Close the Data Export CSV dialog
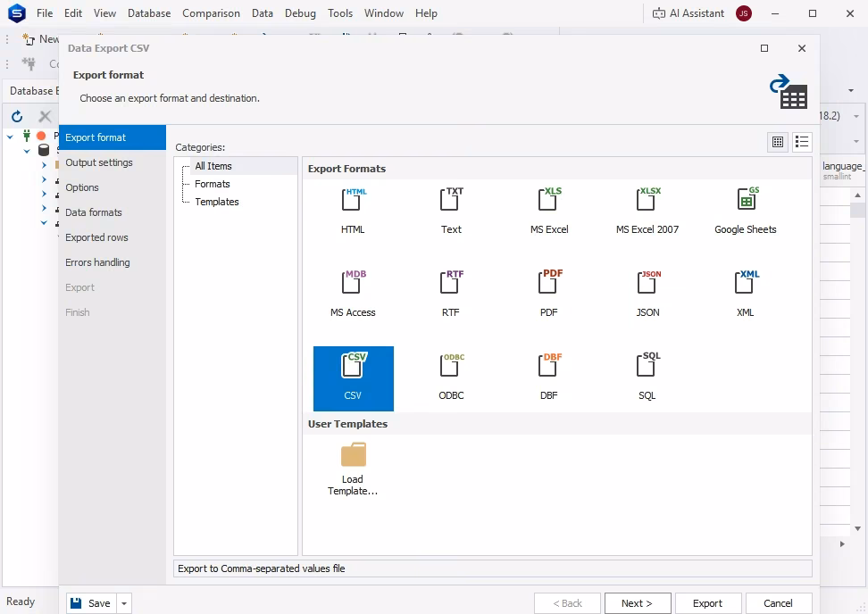Viewport: 868px width, 614px height. (x=802, y=48)
